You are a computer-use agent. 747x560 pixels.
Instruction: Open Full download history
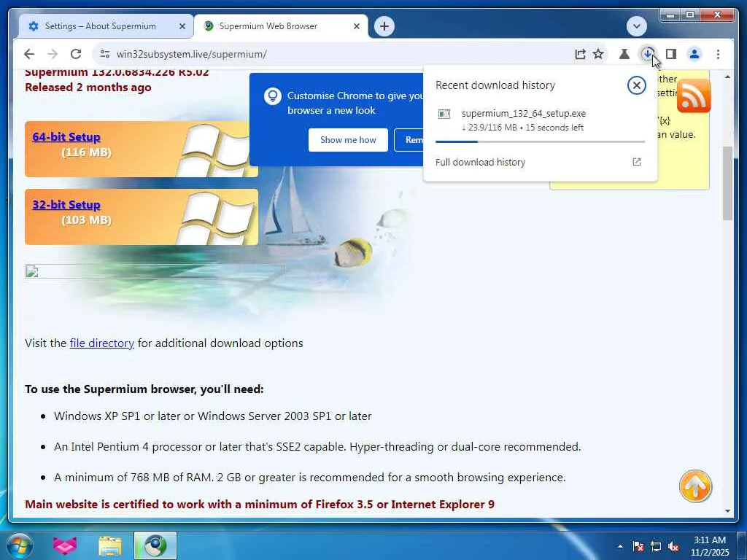[x=541, y=162]
